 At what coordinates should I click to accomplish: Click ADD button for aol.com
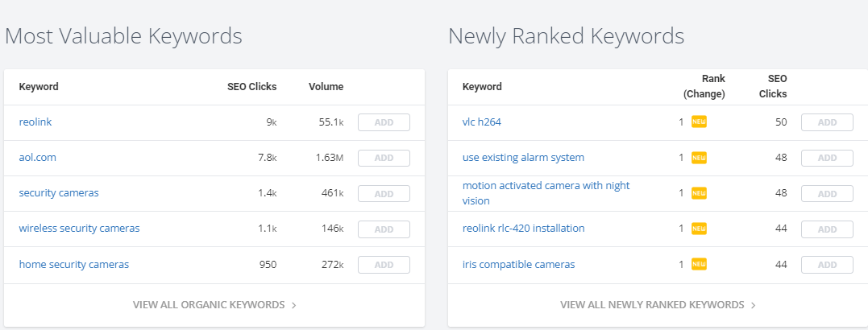click(x=384, y=158)
